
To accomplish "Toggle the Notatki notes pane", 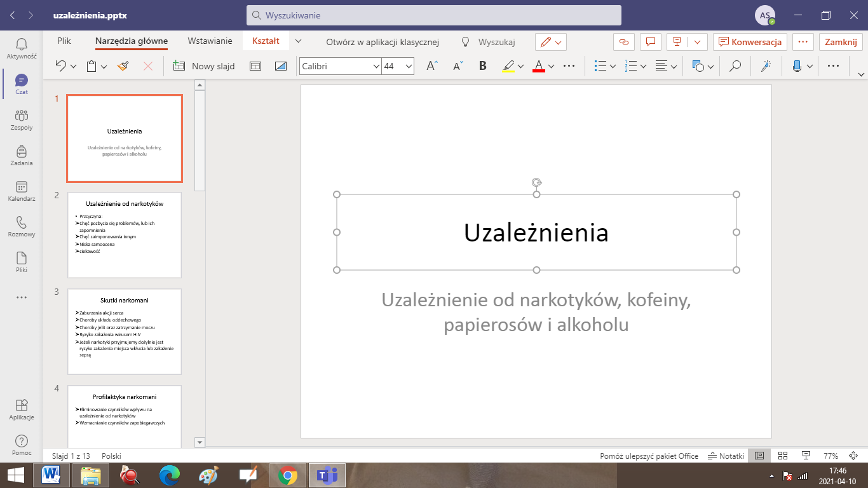I will pos(726,456).
